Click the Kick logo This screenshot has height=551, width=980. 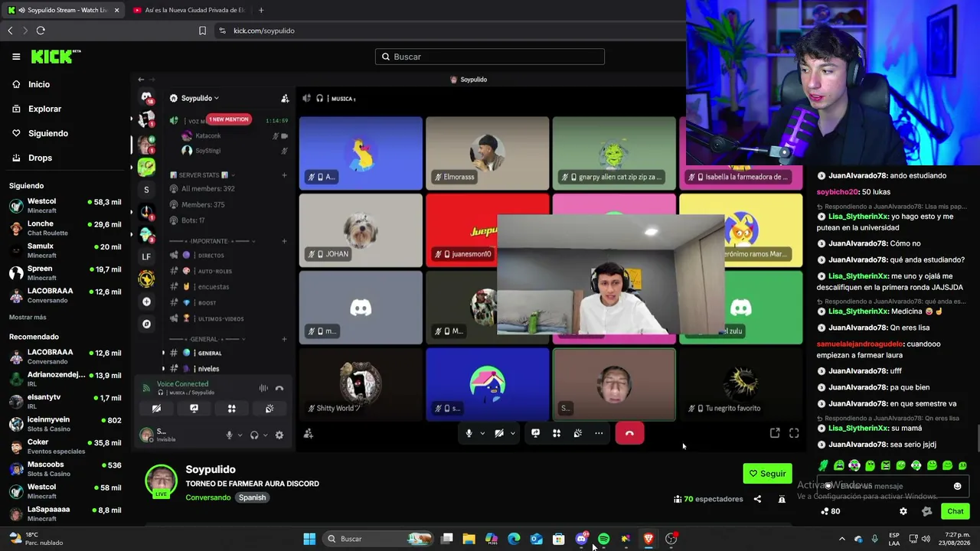point(55,57)
